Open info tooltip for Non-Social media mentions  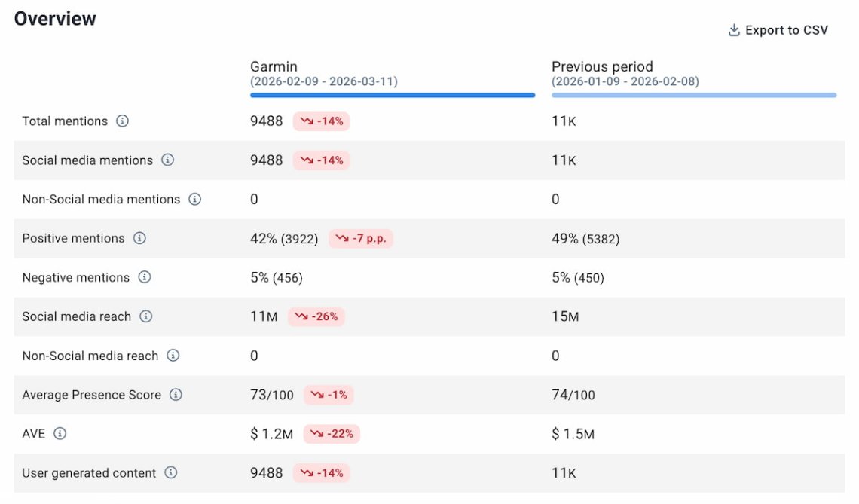coord(194,200)
